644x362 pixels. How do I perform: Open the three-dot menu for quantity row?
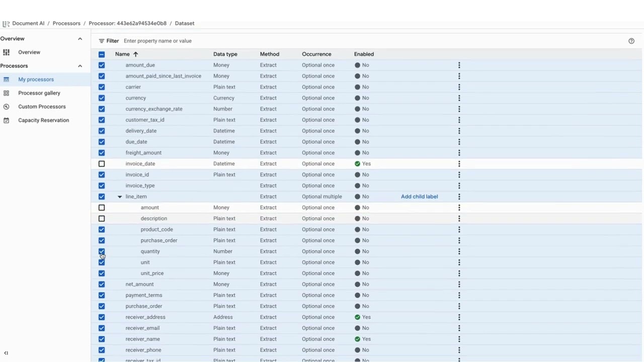pyautogui.click(x=459, y=251)
